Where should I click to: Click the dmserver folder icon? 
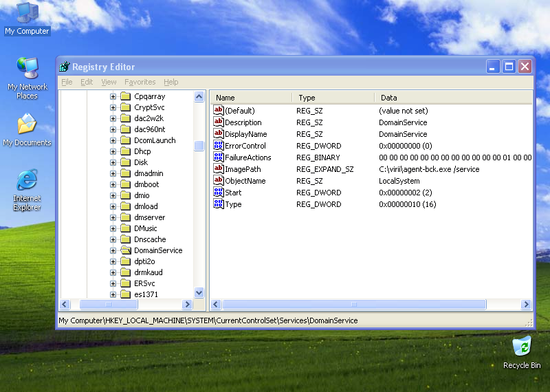tap(126, 217)
